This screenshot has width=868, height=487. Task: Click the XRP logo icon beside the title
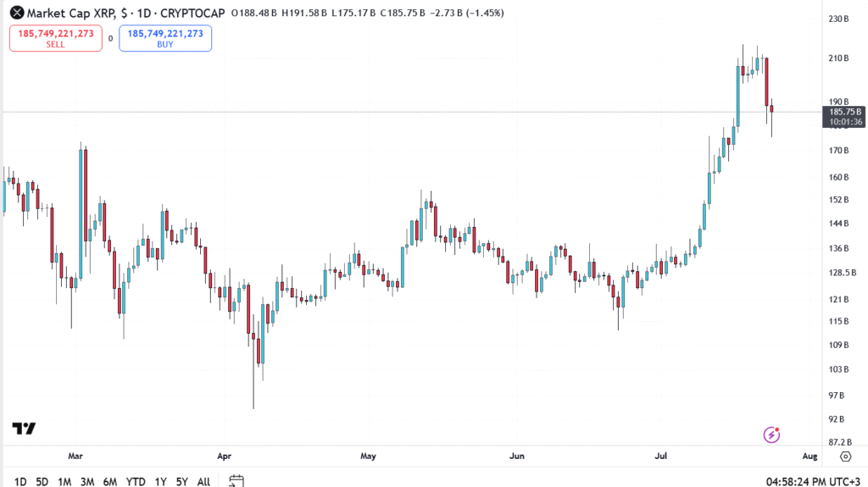point(16,13)
